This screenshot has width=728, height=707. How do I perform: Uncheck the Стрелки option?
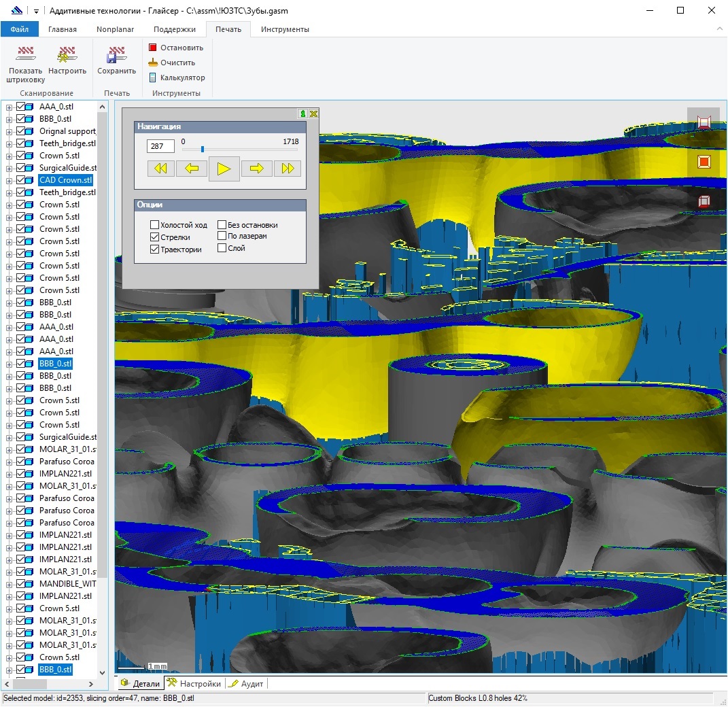click(154, 237)
